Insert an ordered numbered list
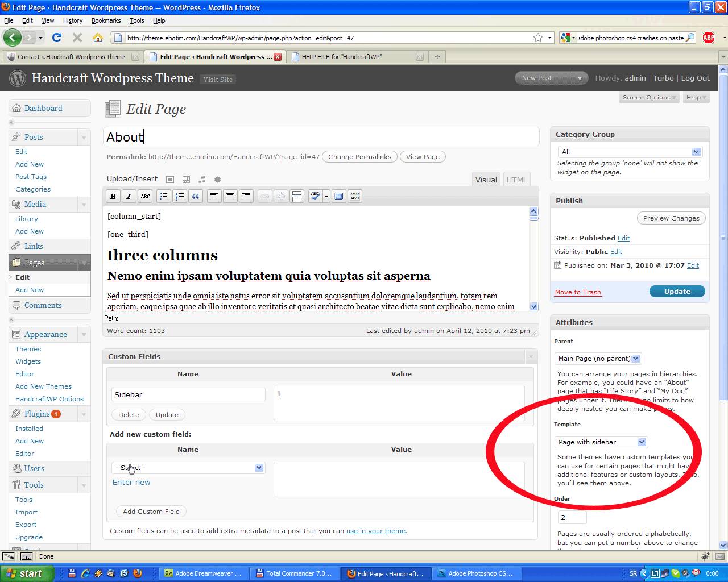 (179, 196)
